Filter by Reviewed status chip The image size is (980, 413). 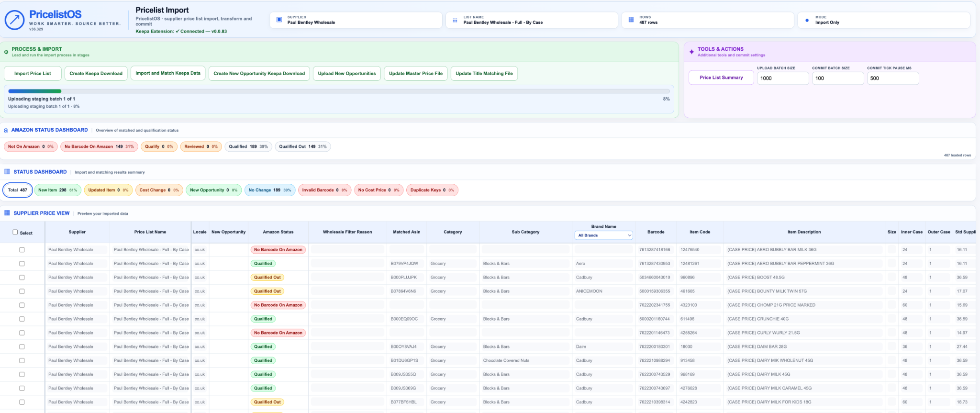pos(201,147)
